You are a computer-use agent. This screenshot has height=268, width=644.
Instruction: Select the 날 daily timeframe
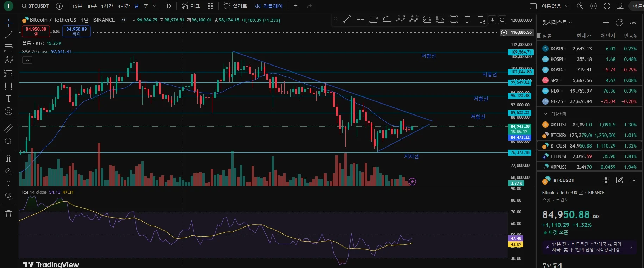(137, 6)
